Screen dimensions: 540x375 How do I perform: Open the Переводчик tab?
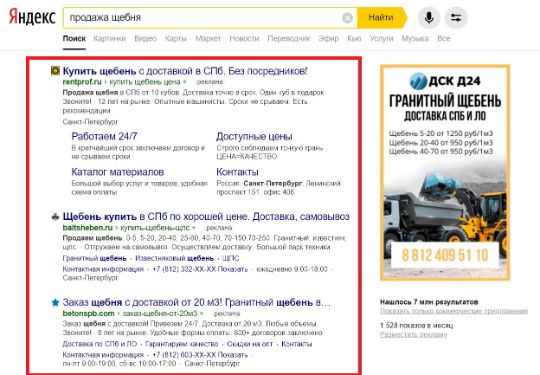tap(289, 39)
